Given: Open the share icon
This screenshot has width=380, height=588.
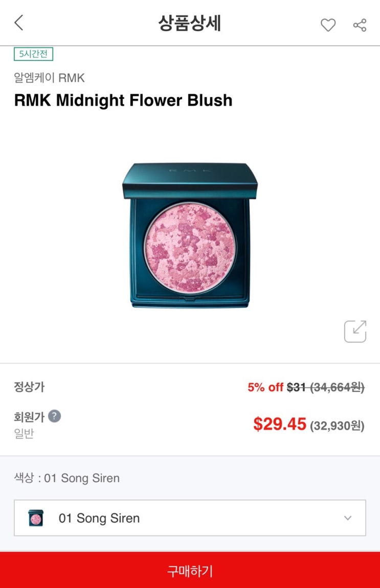Looking at the screenshot, I should tap(360, 25).
